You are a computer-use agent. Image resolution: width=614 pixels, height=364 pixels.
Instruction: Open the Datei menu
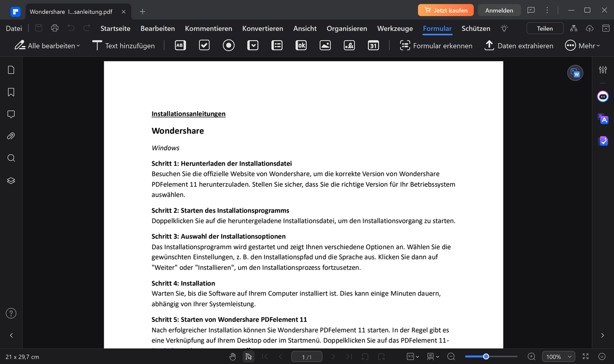pyautogui.click(x=14, y=28)
